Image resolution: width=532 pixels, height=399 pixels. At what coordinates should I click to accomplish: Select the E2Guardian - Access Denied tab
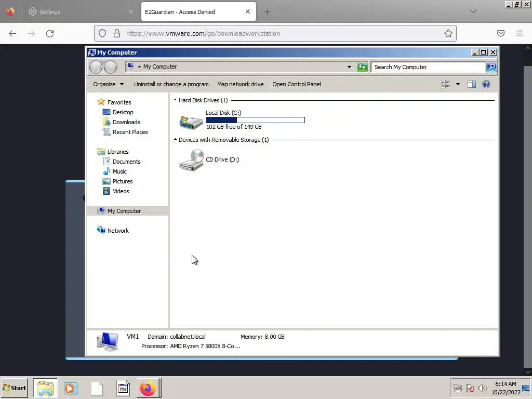click(198, 11)
